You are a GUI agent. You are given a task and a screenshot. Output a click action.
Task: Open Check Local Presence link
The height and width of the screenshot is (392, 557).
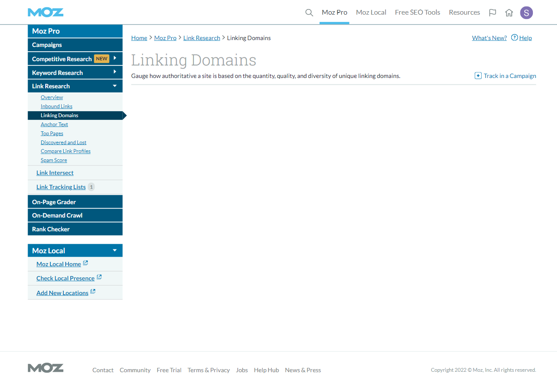pos(65,278)
